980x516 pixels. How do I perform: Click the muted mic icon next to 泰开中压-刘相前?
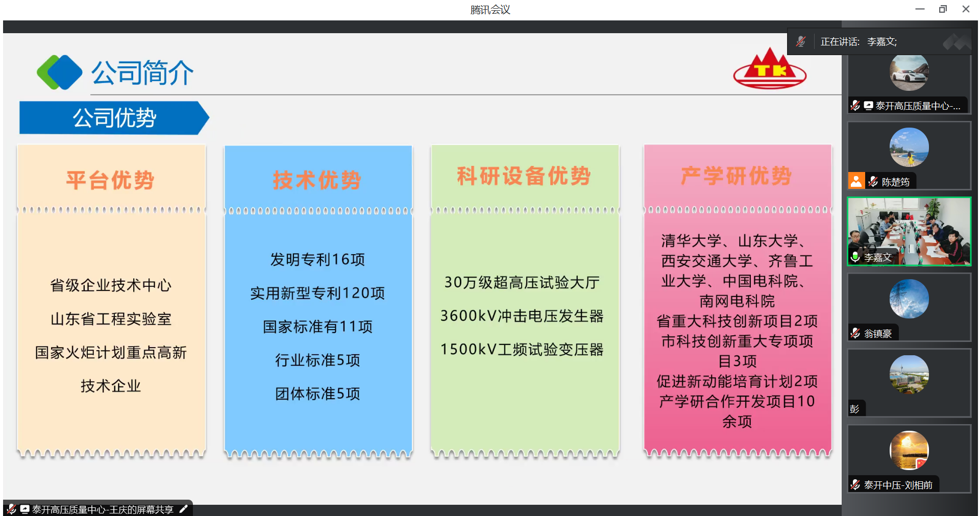click(855, 485)
